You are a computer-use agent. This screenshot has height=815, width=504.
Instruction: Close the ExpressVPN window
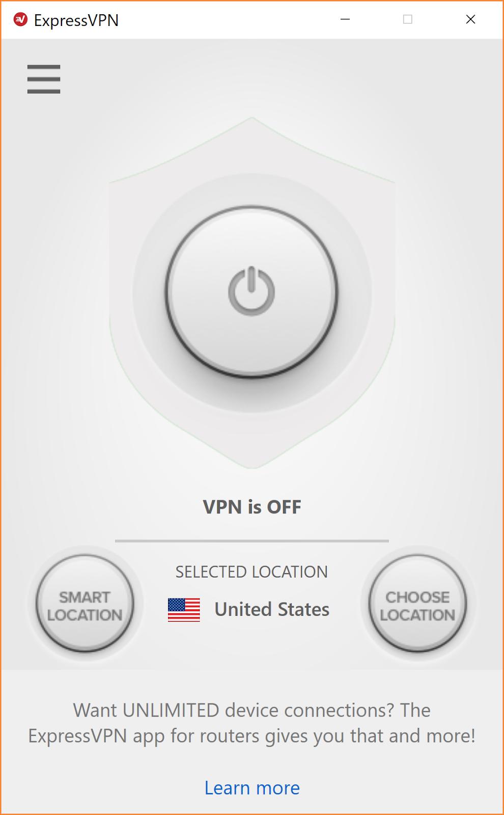point(470,19)
